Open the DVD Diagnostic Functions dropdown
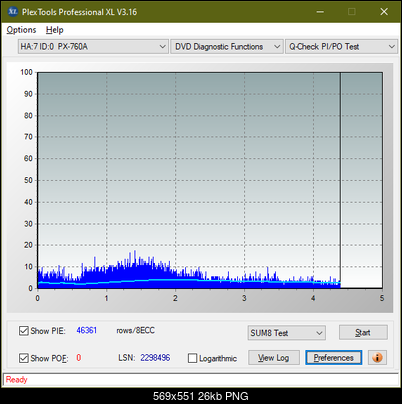 tap(227, 47)
